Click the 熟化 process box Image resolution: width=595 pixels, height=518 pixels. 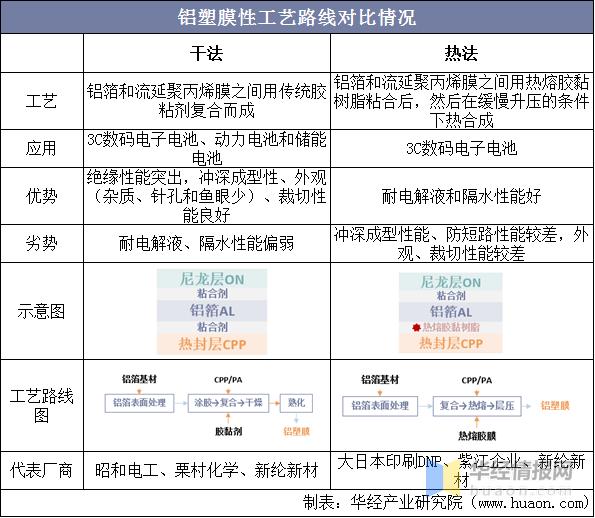pos(296,403)
